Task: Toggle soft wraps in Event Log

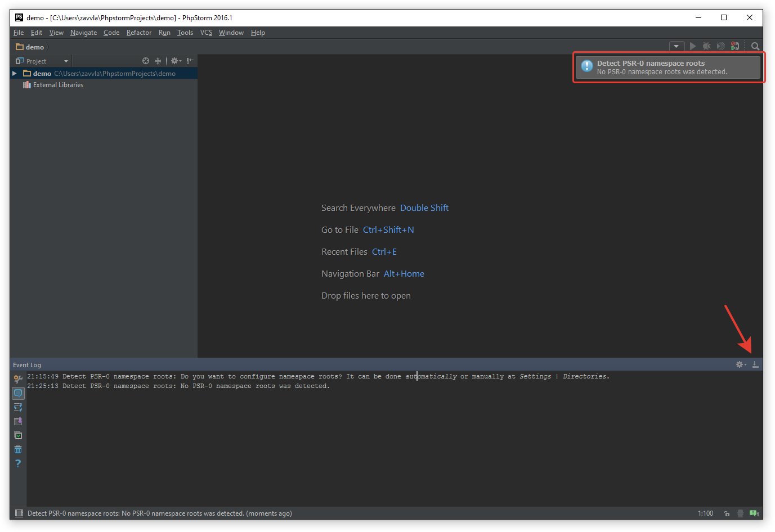Action: point(18,407)
